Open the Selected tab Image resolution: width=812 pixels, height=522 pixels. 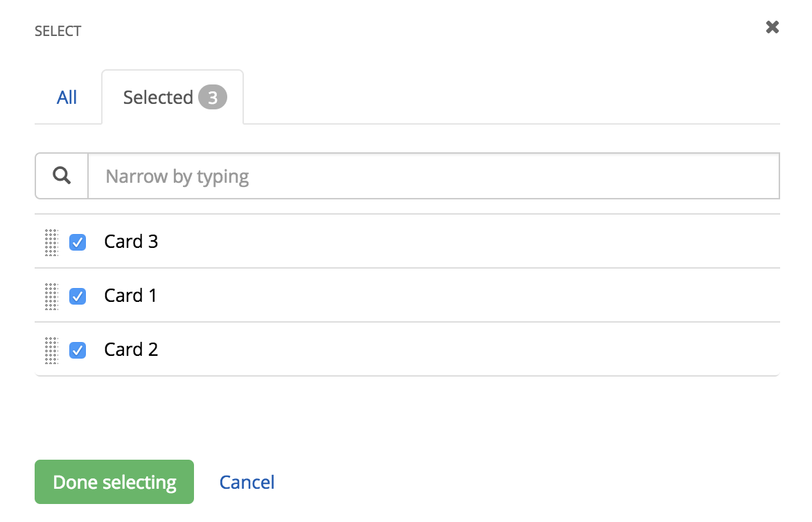(157, 97)
